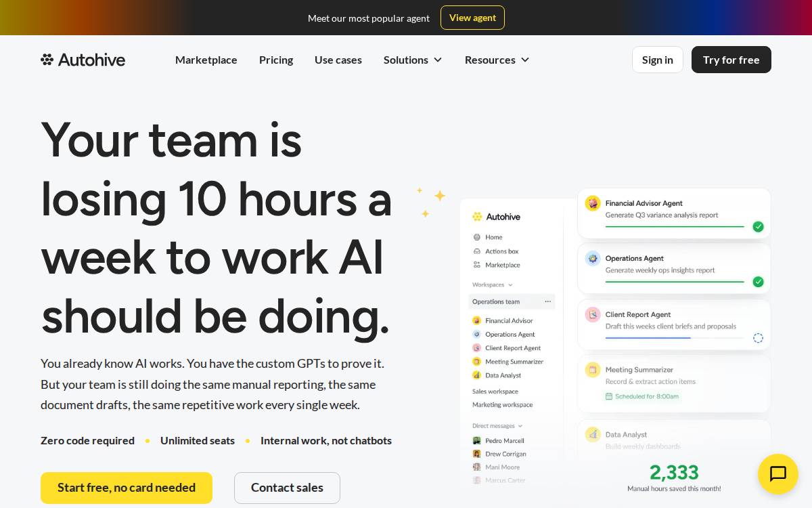Click the 'Unlimited seats' text
This screenshot has height=508, width=812.
[198, 440]
